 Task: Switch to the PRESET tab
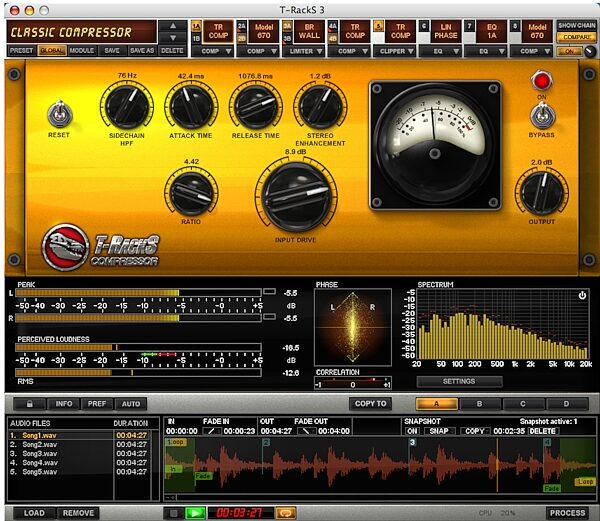click(21, 50)
